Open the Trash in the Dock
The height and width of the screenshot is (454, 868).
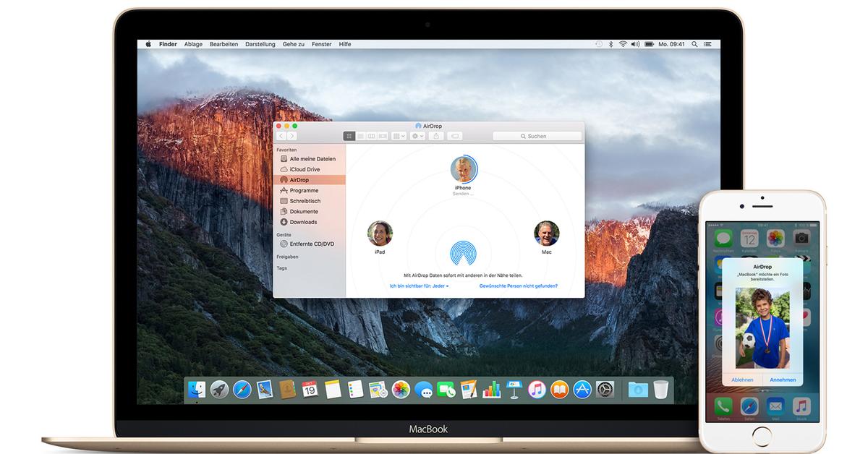click(x=660, y=390)
